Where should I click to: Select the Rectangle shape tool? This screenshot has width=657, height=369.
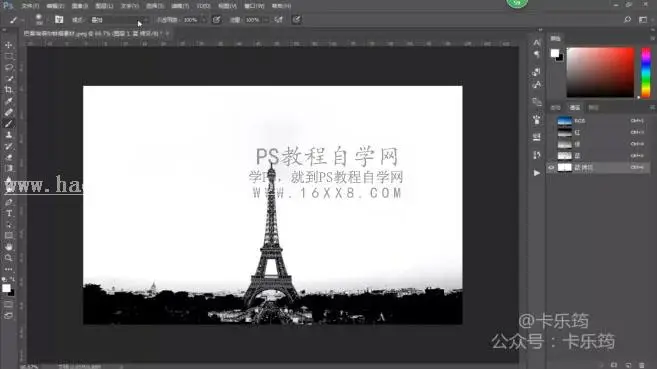tap(8, 236)
